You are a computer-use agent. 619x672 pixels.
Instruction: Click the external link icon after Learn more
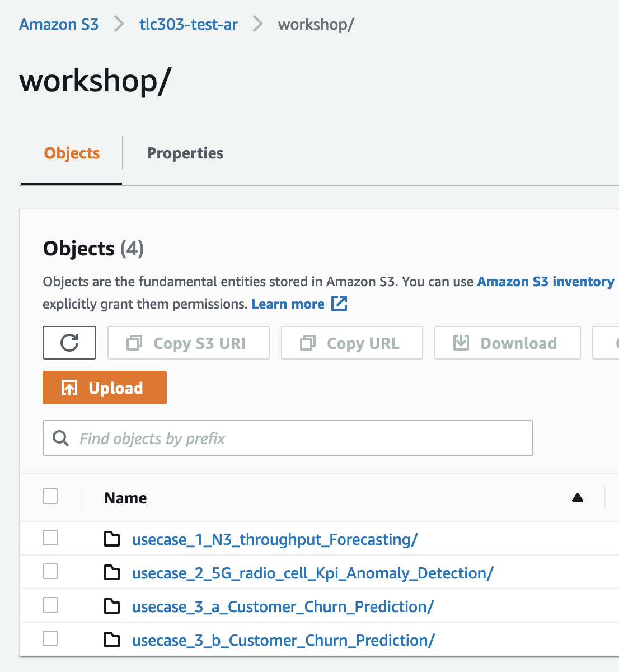[x=339, y=304]
